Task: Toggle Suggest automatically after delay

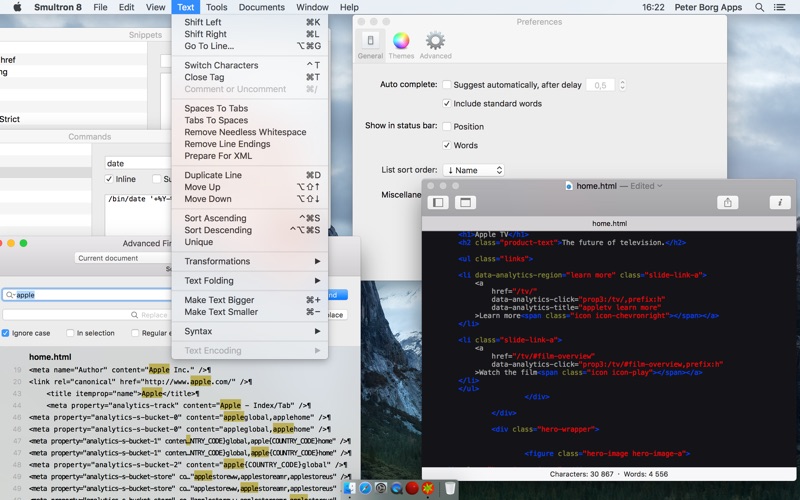Action: tap(446, 85)
